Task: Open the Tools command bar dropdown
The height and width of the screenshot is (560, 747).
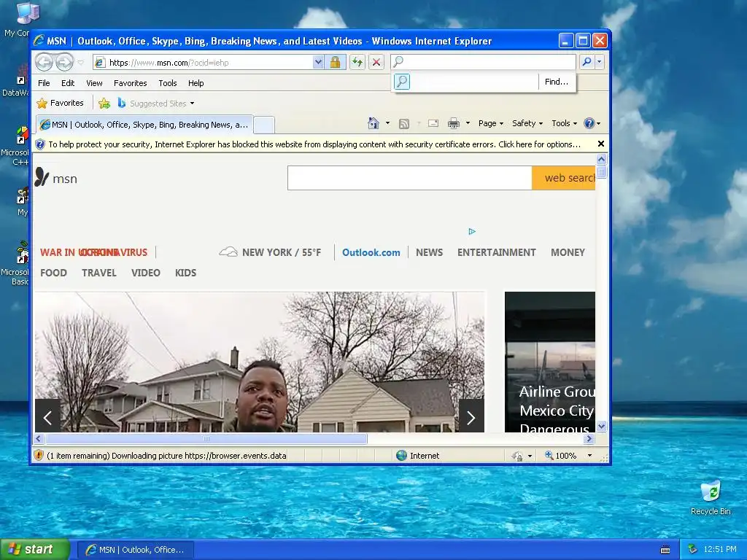Action: click(x=564, y=123)
